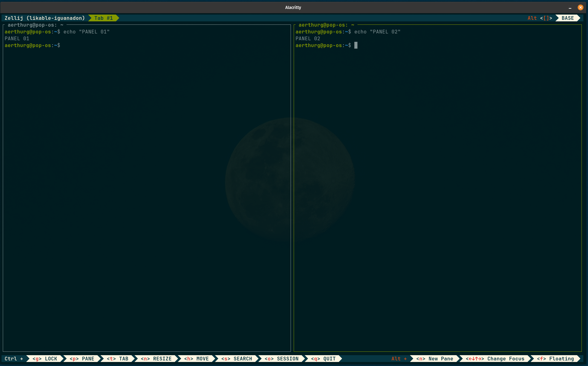
Task: Click the <q> QUIT segment
Action: pos(323,359)
